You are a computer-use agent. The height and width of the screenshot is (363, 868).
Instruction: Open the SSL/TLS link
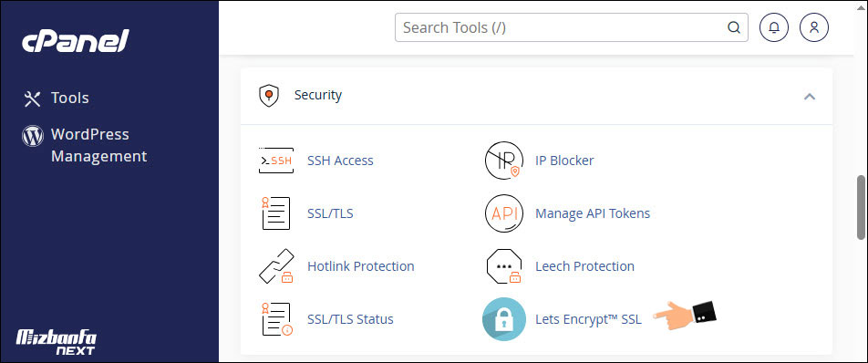[x=330, y=213]
